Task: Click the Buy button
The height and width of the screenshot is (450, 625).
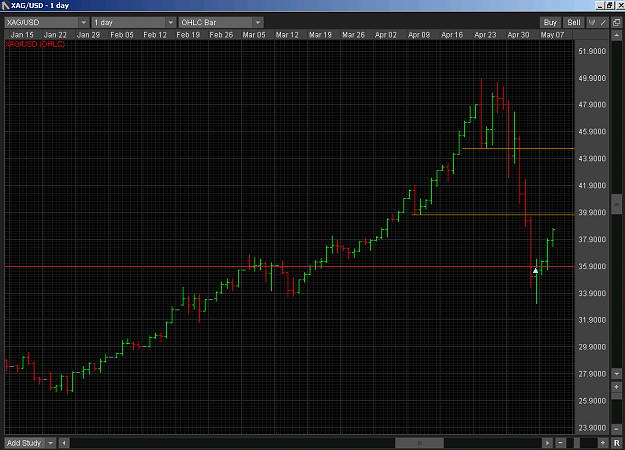Action: pyautogui.click(x=550, y=22)
